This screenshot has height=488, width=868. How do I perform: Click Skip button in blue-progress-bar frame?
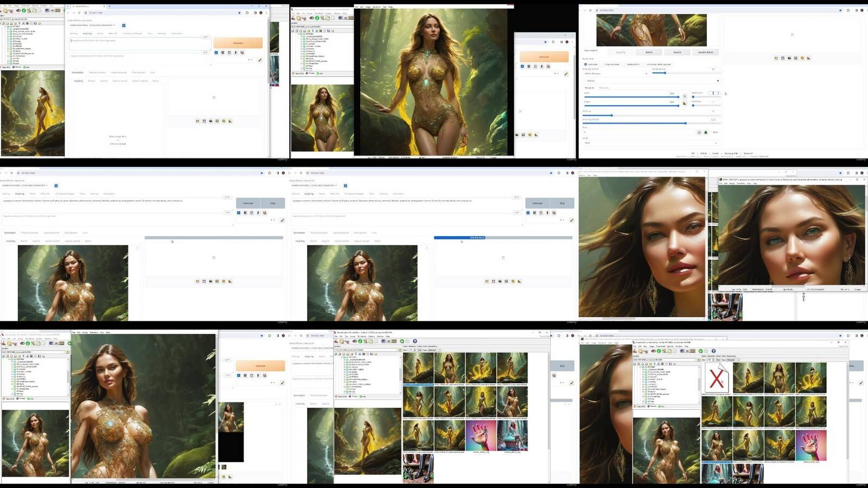562,203
